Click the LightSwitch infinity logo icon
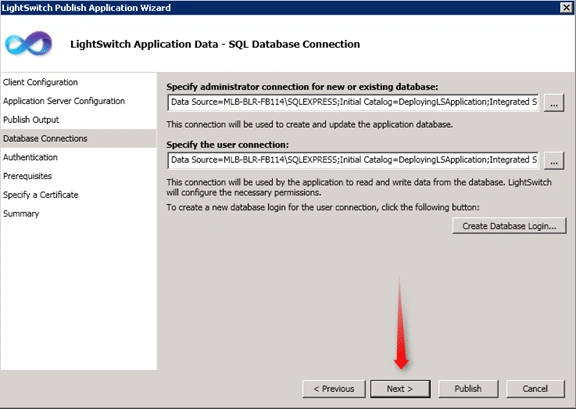 coord(29,43)
